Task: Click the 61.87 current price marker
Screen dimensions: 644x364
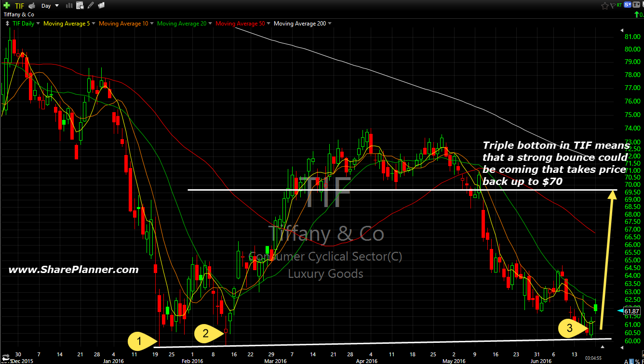Action: point(631,311)
